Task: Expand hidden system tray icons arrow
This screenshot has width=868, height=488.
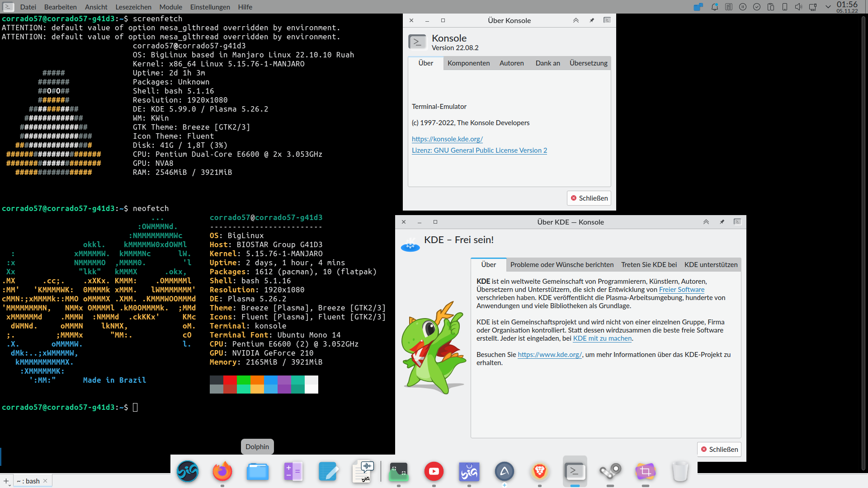Action: pyautogui.click(x=828, y=7)
